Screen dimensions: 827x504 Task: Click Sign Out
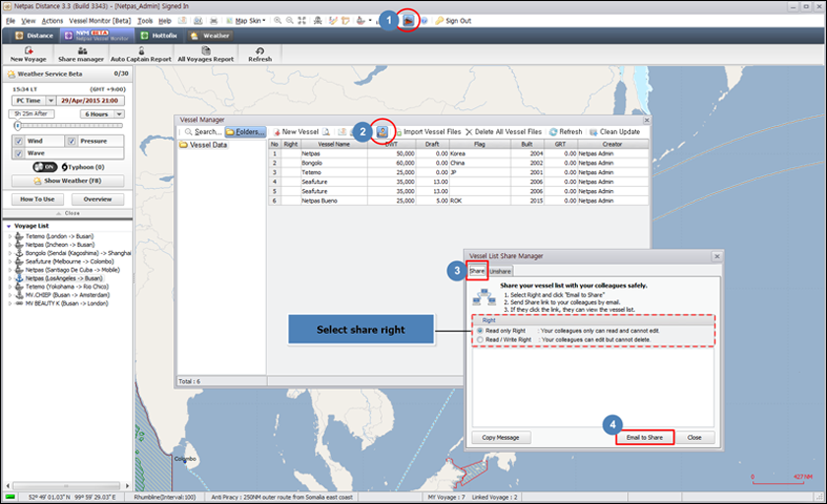click(x=459, y=21)
